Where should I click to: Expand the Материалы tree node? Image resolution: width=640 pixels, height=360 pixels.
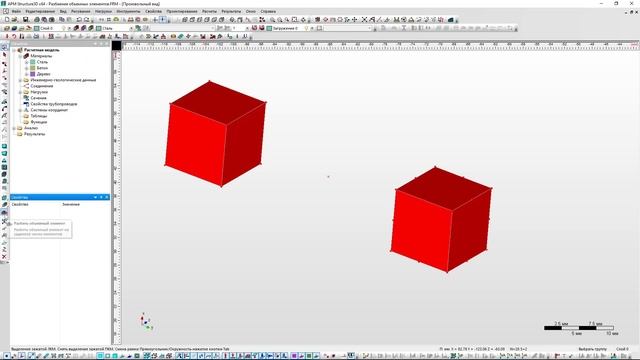[20, 56]
